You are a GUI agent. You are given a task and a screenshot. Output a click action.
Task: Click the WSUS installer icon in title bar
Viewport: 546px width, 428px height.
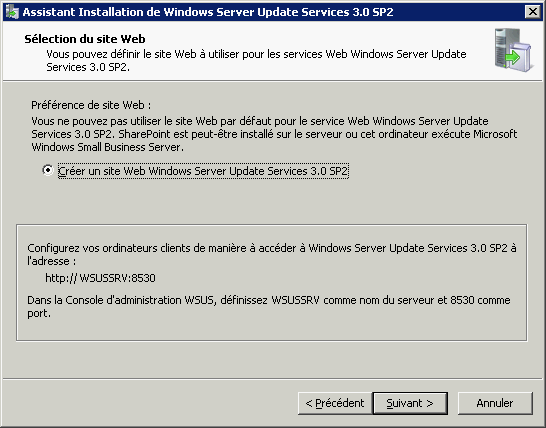pyautogui.click(x=12, y=12)
